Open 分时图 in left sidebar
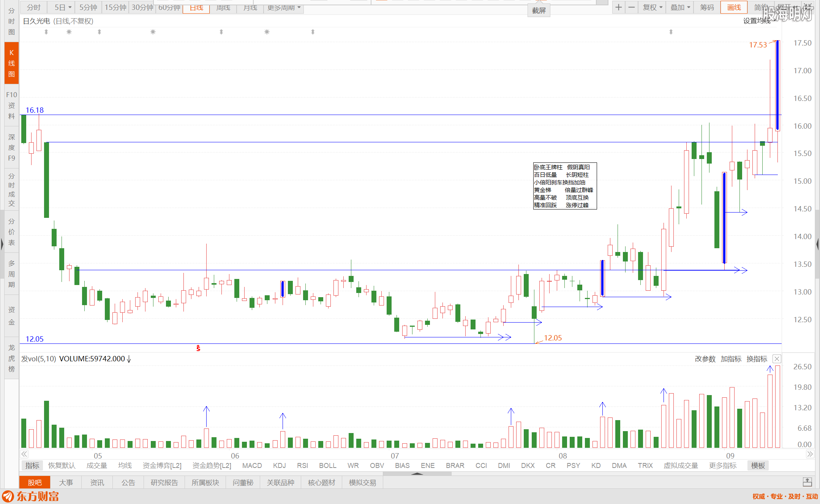The width and height of the screenshot is (820, 504). point(11,21)
